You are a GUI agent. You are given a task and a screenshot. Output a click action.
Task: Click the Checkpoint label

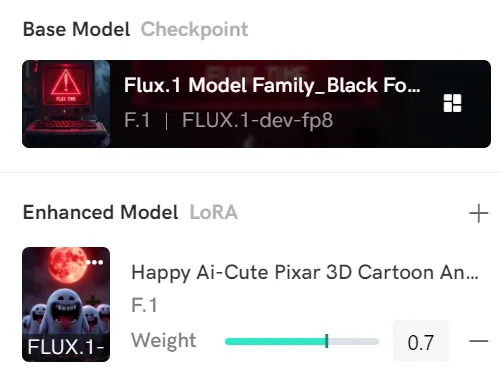pos(194,30)
